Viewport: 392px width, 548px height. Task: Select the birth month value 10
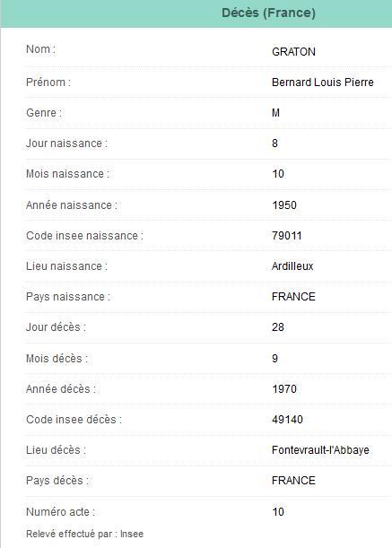[x=278, y=174]
